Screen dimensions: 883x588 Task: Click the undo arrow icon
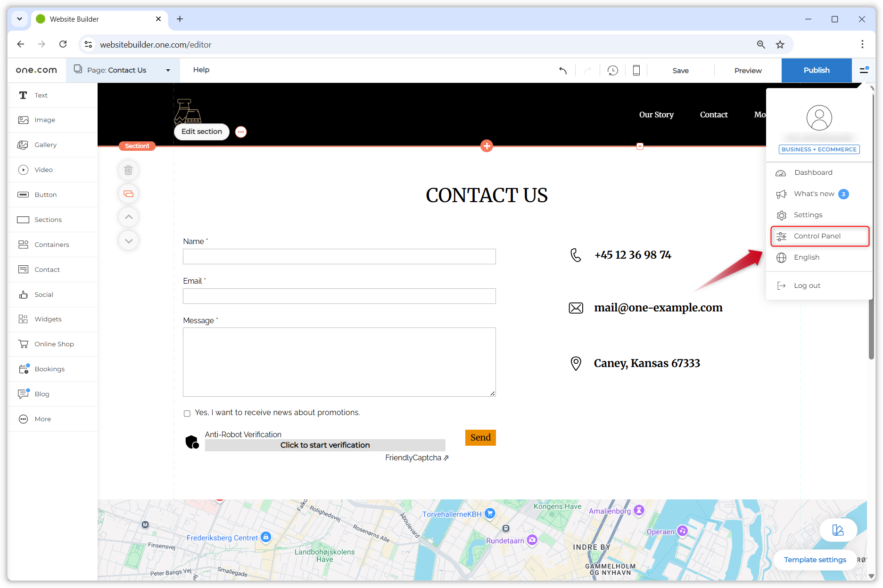[x=563, y=70]
